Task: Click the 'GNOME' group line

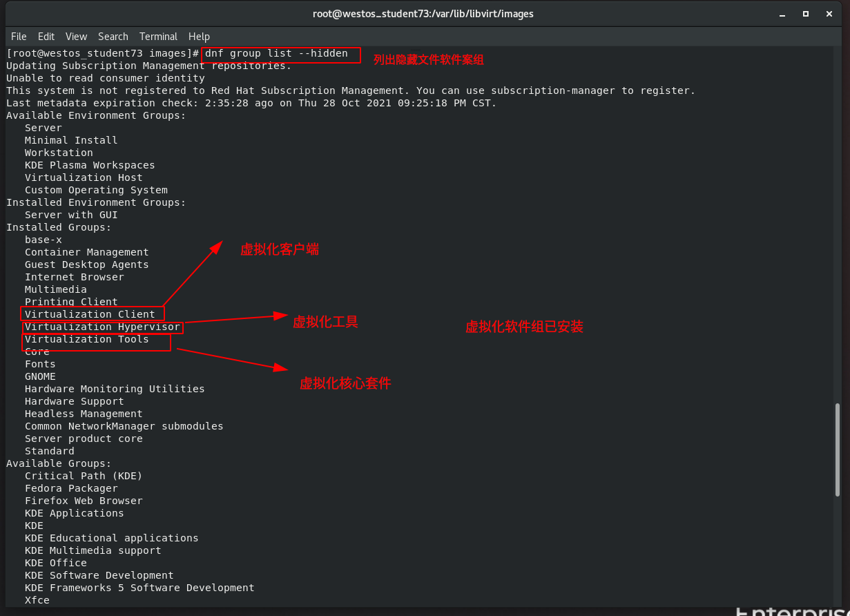Action: (x=40, y=376)
